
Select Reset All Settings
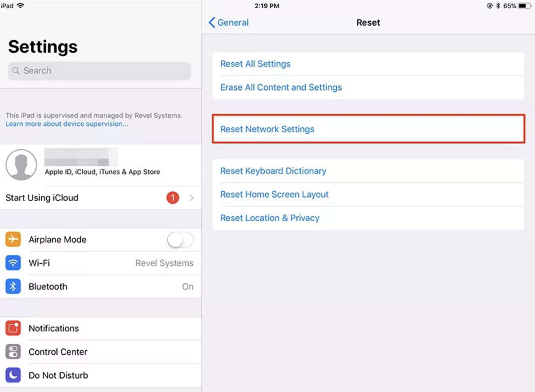[x=368, y=64]
